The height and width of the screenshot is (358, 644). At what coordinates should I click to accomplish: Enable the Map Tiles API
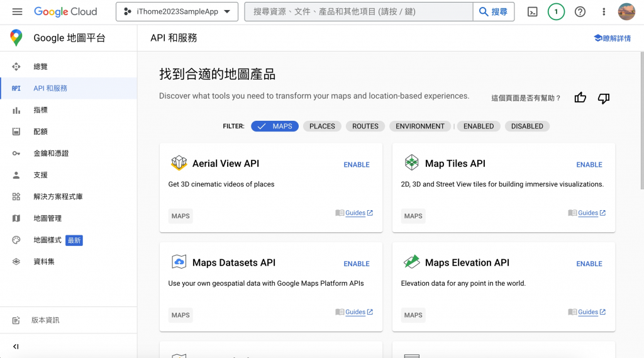pyautogui.click(x=589, y=164)
